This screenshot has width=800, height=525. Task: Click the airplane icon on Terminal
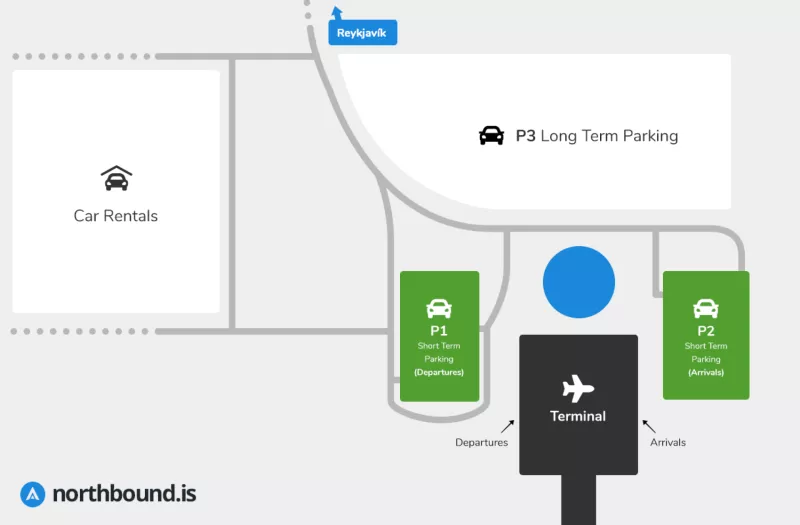(578, 389)
